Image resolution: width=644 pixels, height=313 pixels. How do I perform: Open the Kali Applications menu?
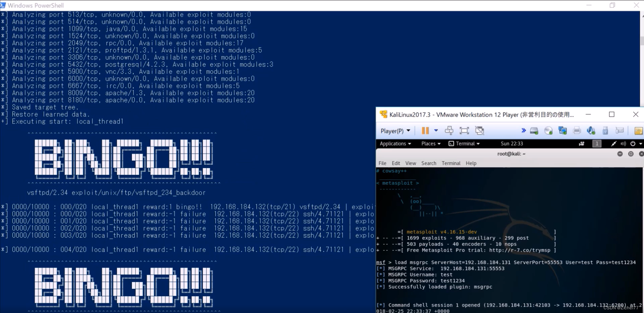pyautogui.click(x=395, y=144)
